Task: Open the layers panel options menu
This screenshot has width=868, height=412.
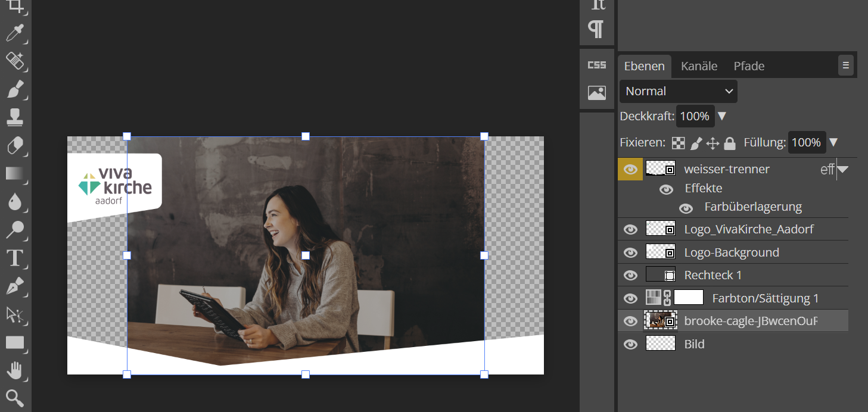Action: click(845, 65)
